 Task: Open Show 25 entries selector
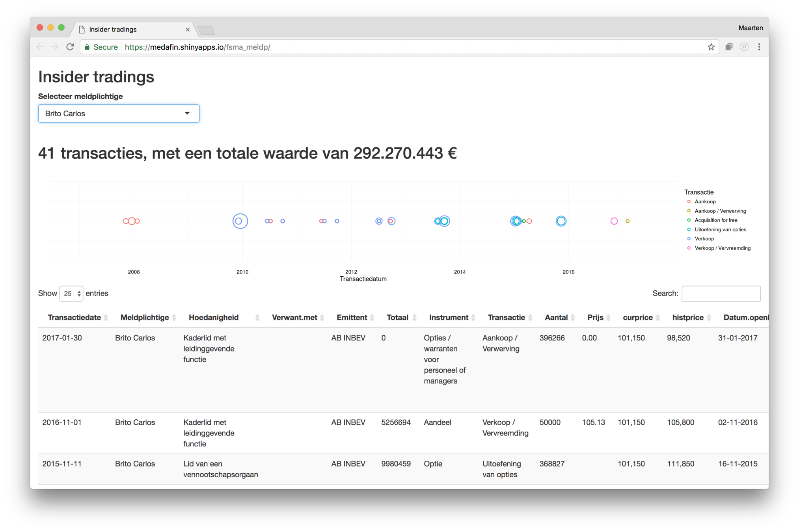click(x=71, y=294)
